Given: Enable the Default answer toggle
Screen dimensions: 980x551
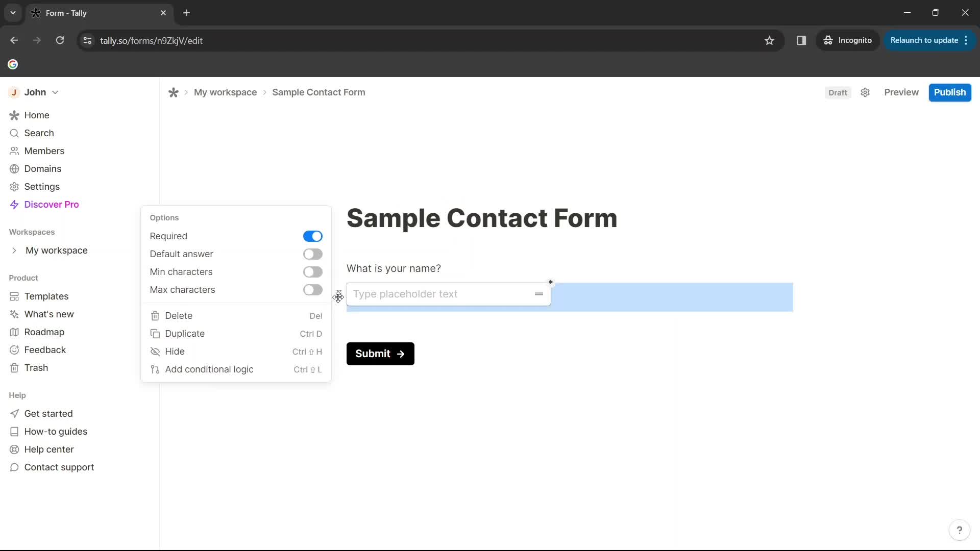Looking at the screenshot, I should point(312,254).
